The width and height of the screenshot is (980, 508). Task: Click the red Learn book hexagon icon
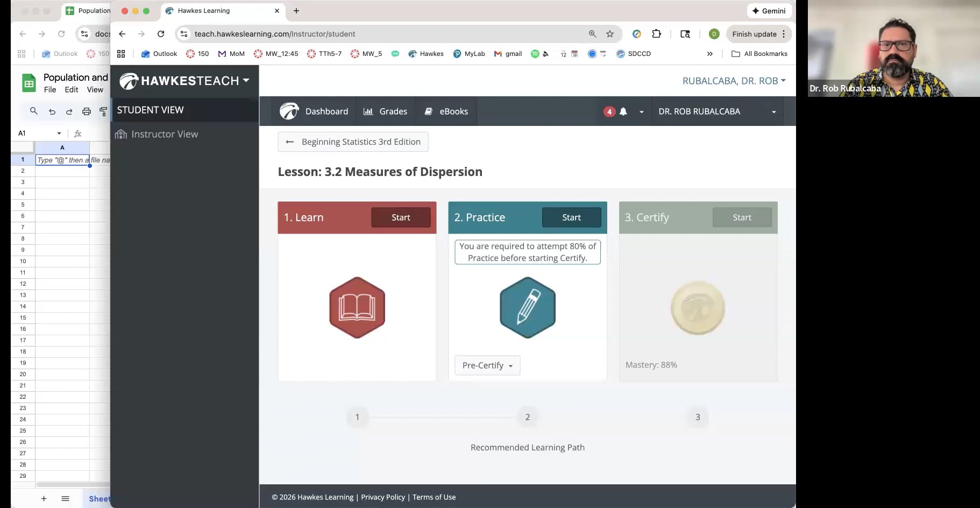click(357, 307)
